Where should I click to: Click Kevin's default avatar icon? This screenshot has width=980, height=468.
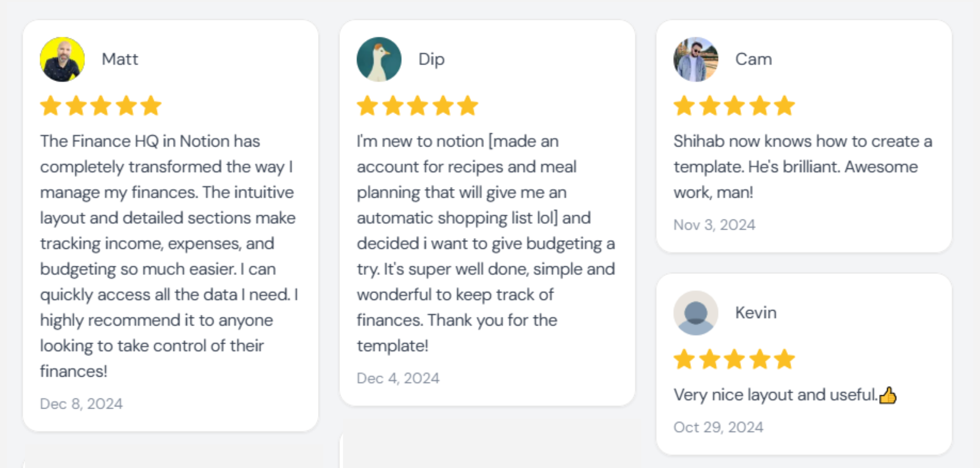pyautogui.click(x=696, y=313)
